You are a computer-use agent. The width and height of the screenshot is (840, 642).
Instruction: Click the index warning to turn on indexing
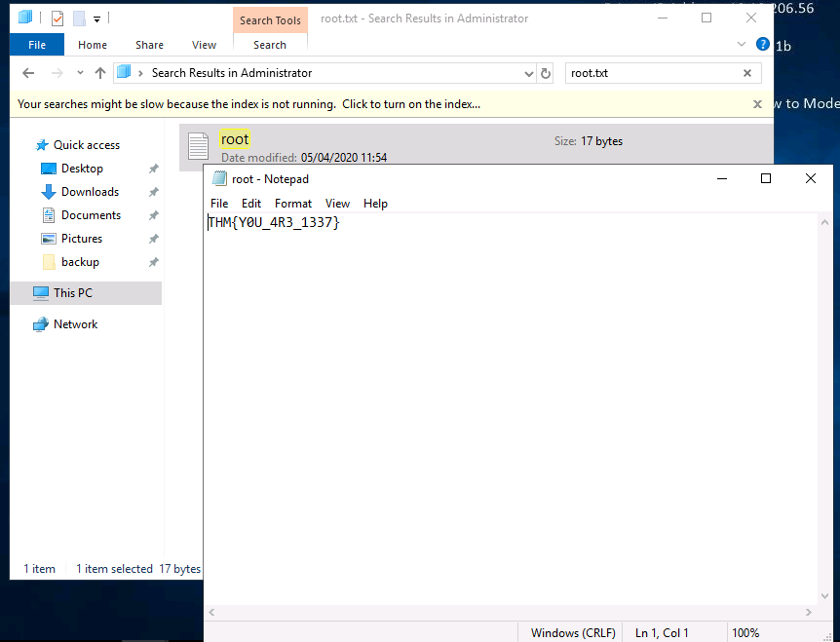248,104
